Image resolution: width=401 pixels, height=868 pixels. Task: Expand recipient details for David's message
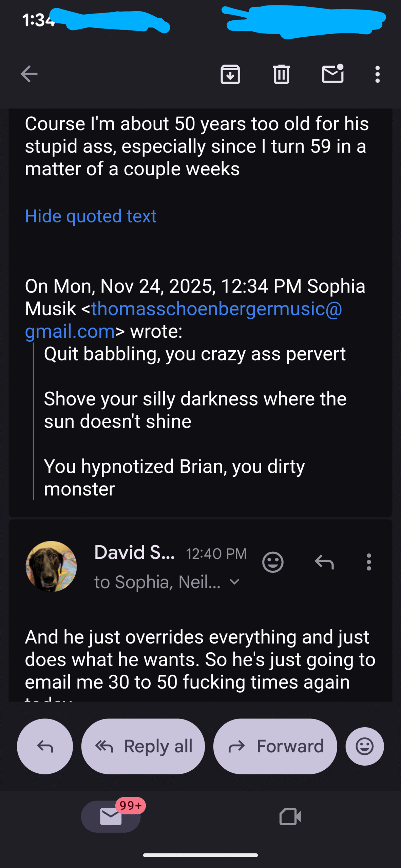[234, 582]
